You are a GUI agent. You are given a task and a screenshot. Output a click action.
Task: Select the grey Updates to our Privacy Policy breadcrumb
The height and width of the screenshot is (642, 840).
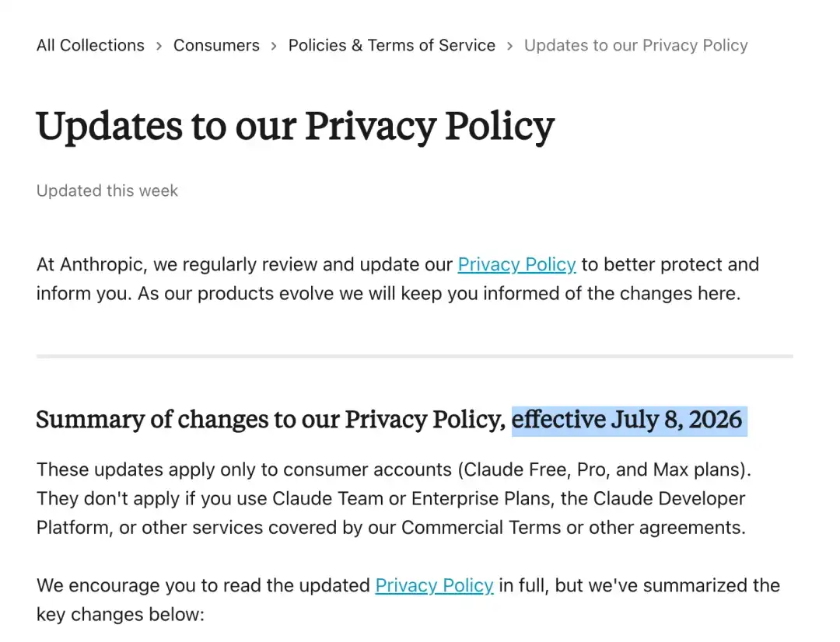pyautogui.click(x=636, y=46)
